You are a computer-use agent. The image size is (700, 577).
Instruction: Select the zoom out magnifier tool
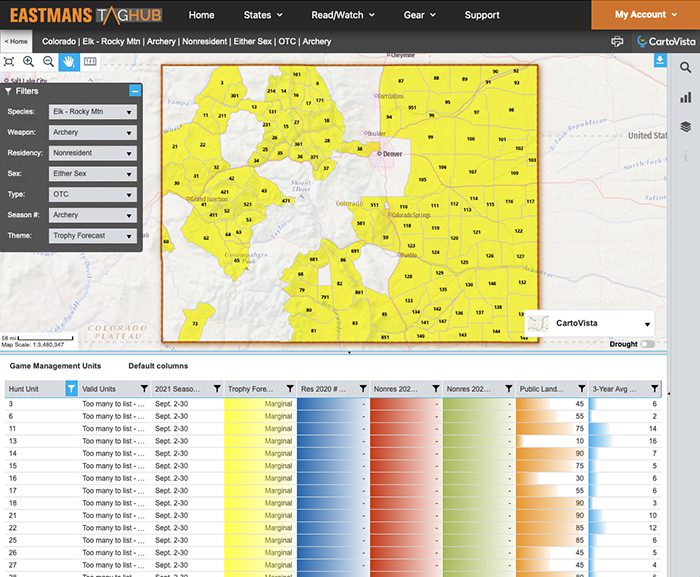48,62
